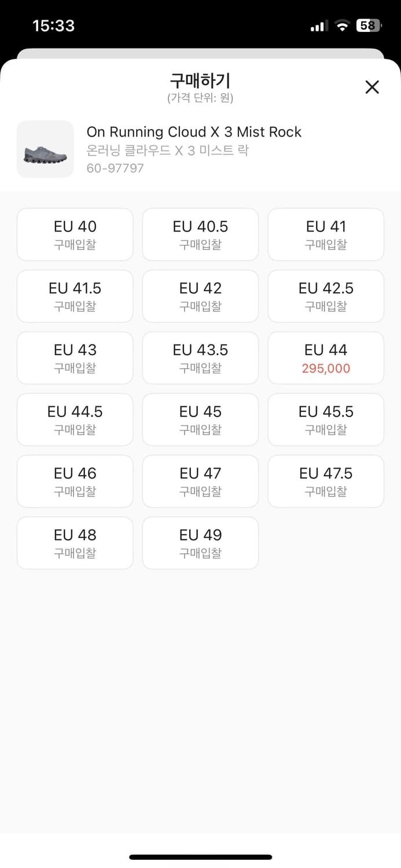Choose the EU 40.5 size option
Screen dimensions: 401x868
[200, 234]
